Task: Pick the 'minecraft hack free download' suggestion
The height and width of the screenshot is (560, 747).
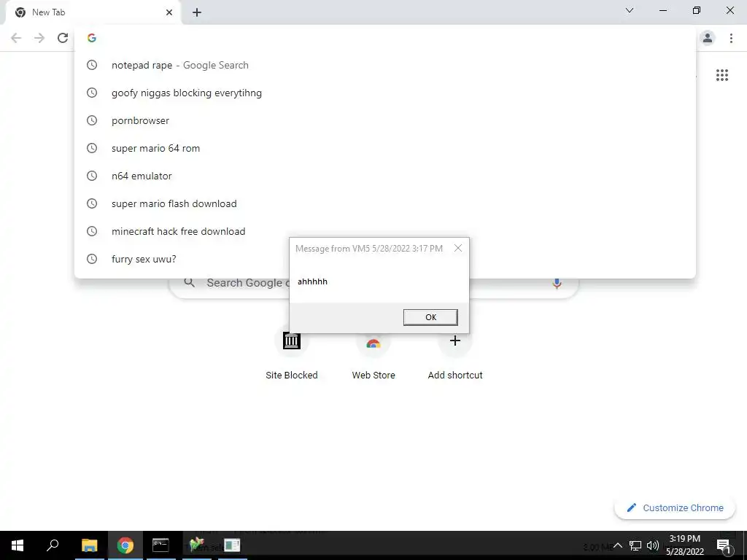Action: [x=385, y=231]
